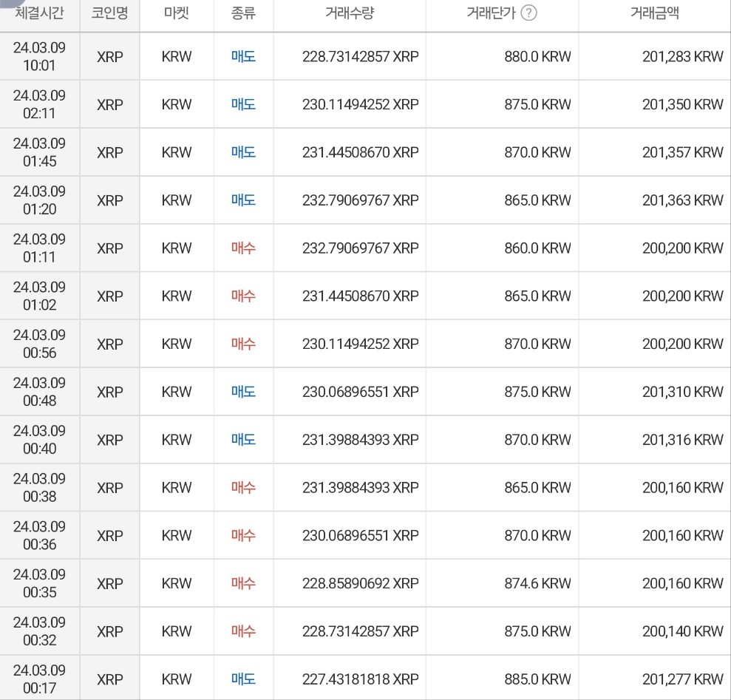Screen dimensions: 731x700
Task: Click quantity 227.43181818 XRP
Action: [x=361, y=679]
